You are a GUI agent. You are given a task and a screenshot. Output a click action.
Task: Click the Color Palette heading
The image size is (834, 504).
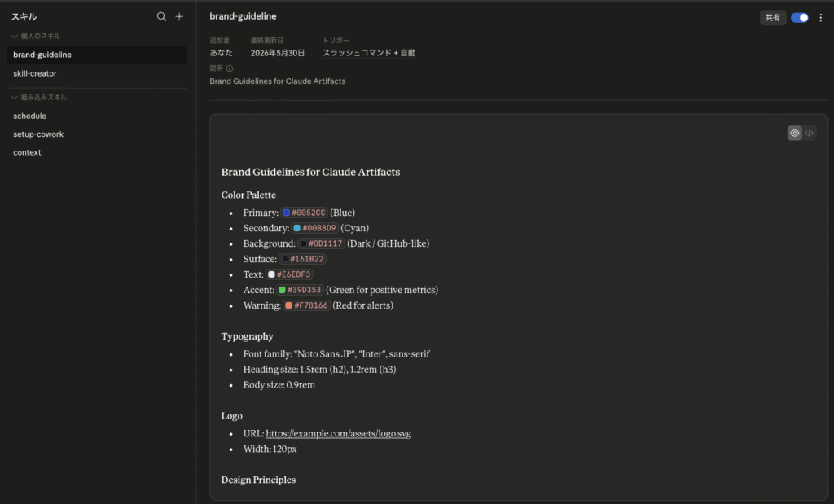tap(248, 195)
